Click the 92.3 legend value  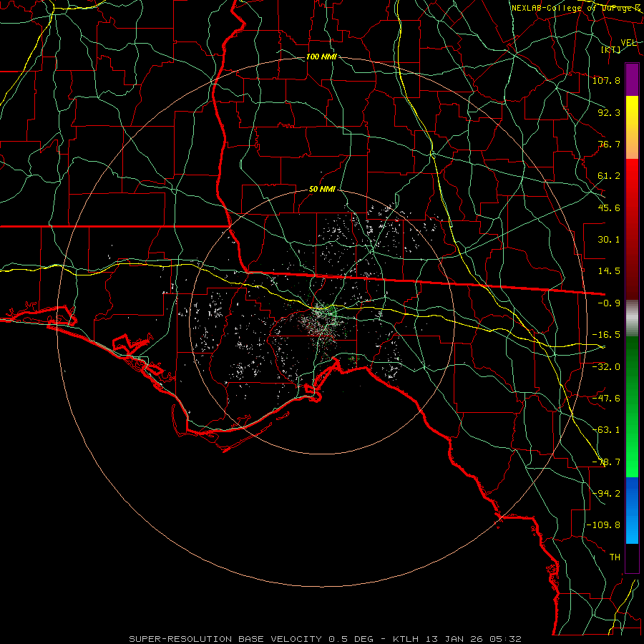point(609,112)
